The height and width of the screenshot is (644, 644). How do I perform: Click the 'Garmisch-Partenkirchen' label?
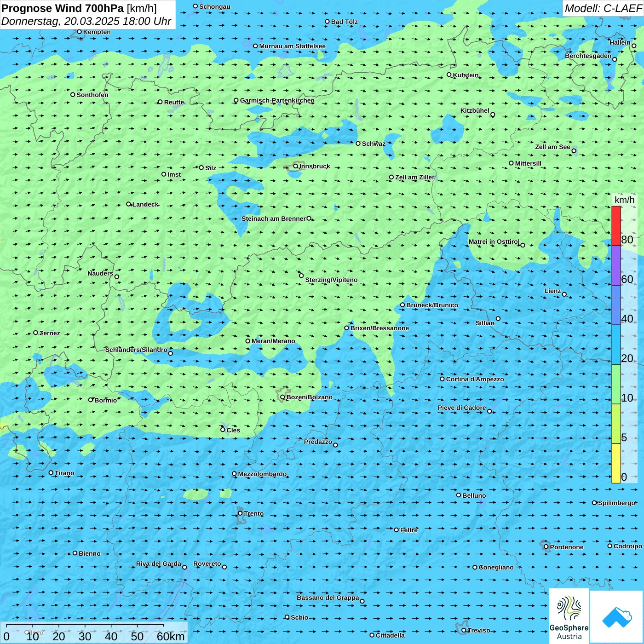(x=277, y=100)
